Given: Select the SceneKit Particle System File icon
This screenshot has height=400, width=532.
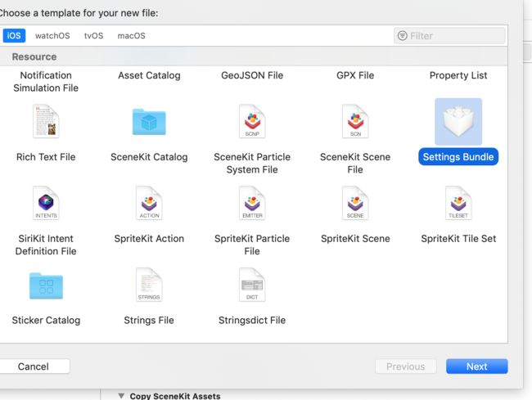Looking at the screenshot, I should point(252,121).
